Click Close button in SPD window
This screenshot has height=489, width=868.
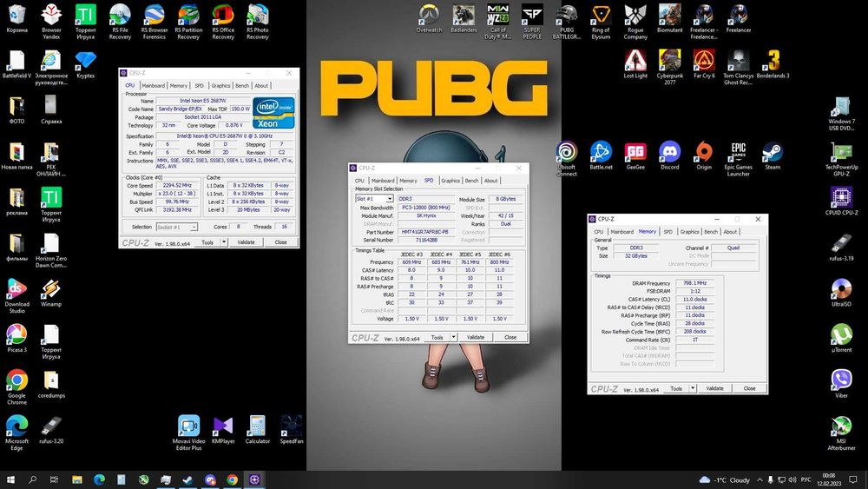point(510,337)
